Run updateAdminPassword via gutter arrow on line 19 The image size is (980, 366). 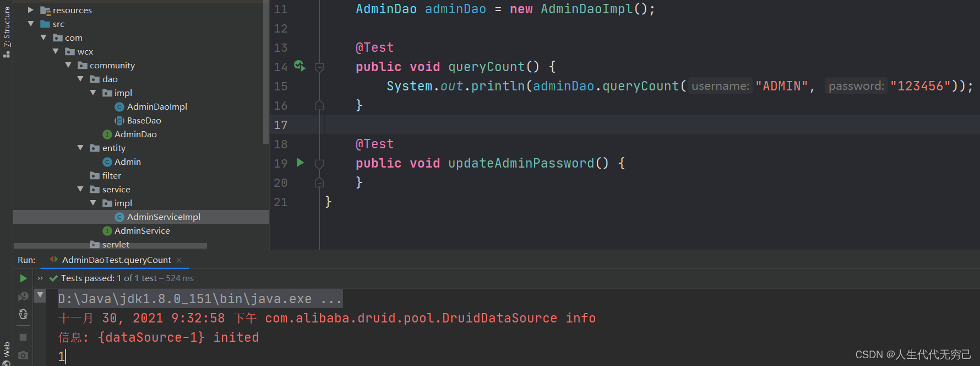click(x=300, y=163)
